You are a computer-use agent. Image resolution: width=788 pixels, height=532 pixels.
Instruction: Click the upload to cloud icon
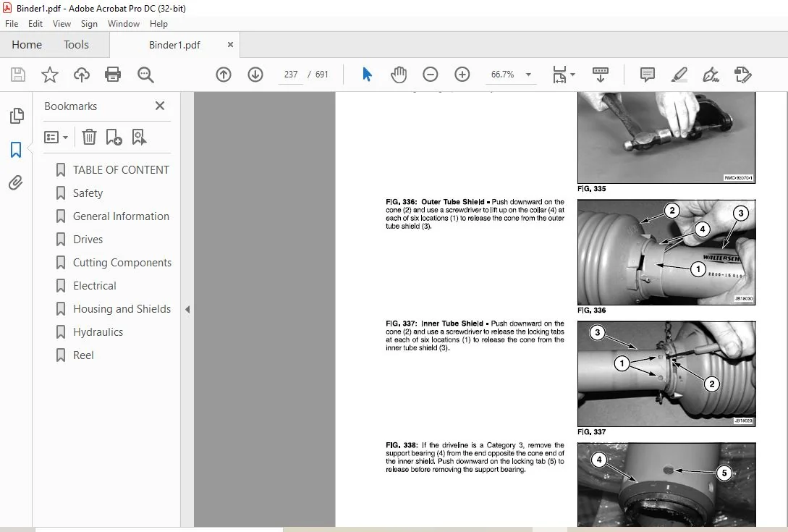click(81, 75)
